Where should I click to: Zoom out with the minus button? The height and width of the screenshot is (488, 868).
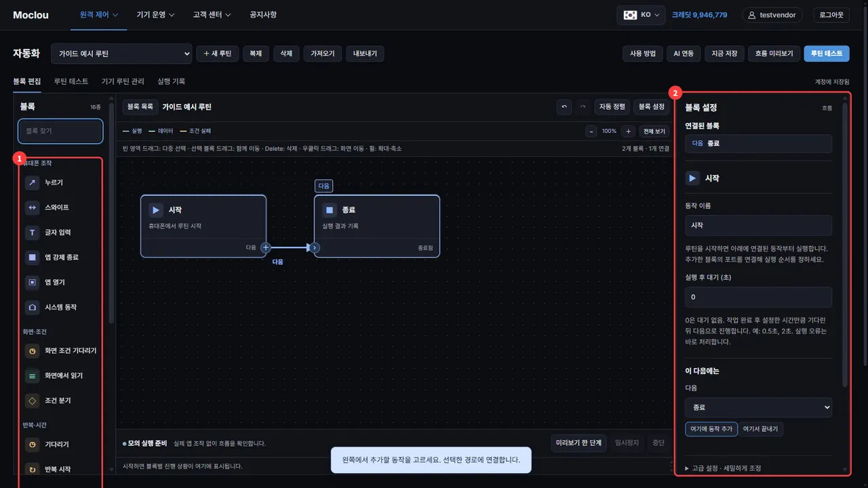pyautogui.click(x=591, y=131)
